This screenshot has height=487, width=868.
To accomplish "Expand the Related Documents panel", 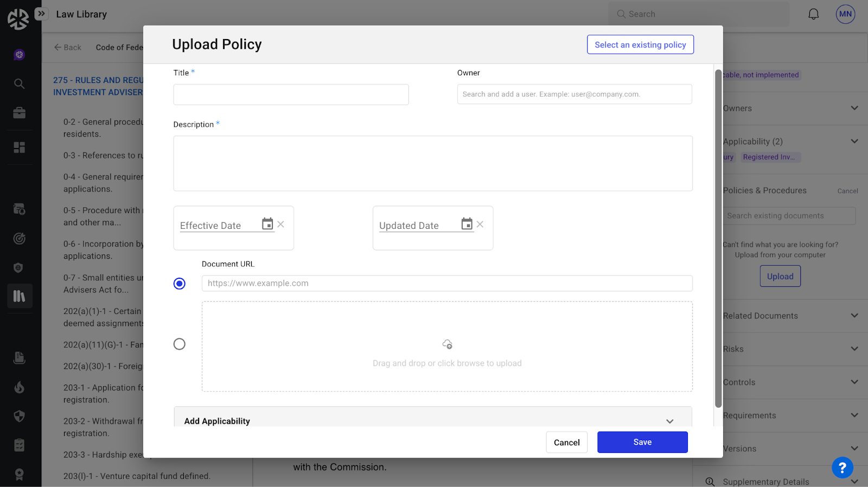I will click(854, 316).
